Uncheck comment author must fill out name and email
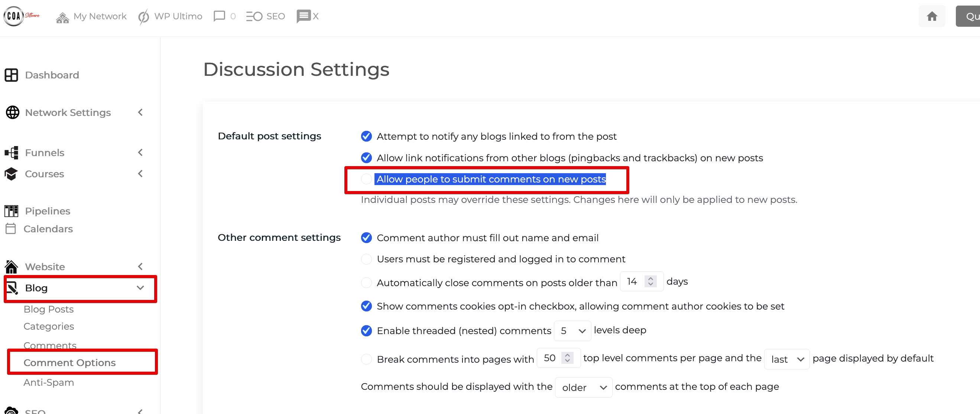The width and height of the screenshot is (980, 414). tap(366, 237)
